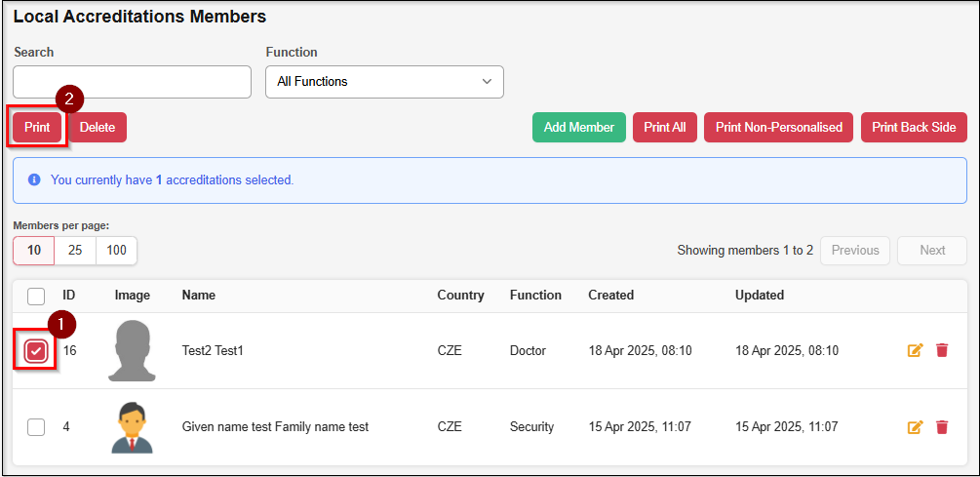This screenshot has height=477, width=980.
Task: Click edit icon for Given name test row
Action: [915, 426]
